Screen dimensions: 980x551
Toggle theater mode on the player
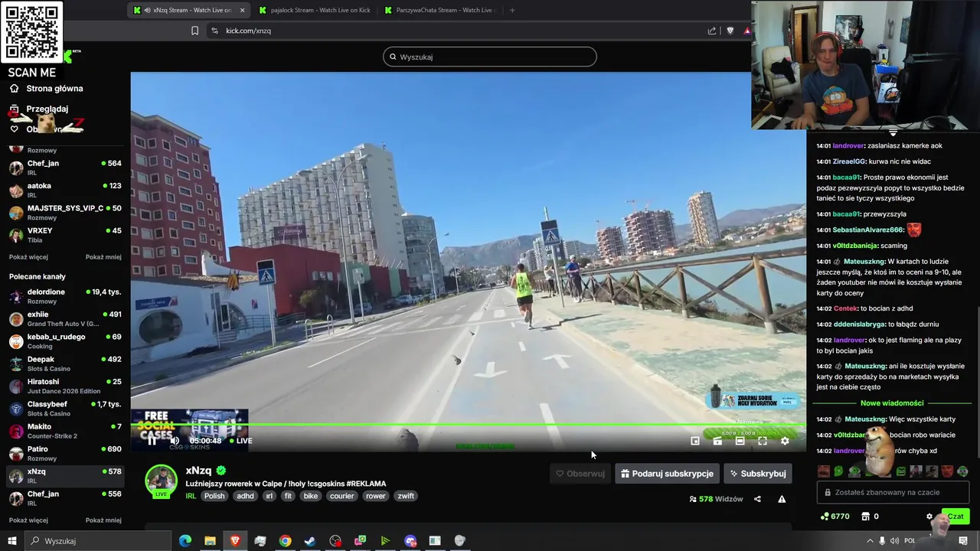click(740, 441)
